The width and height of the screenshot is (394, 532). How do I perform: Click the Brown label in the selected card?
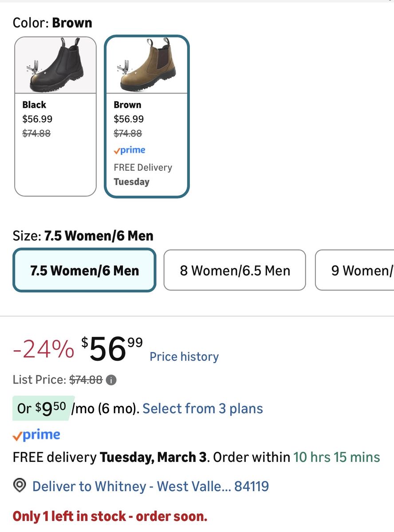point(127,105)
